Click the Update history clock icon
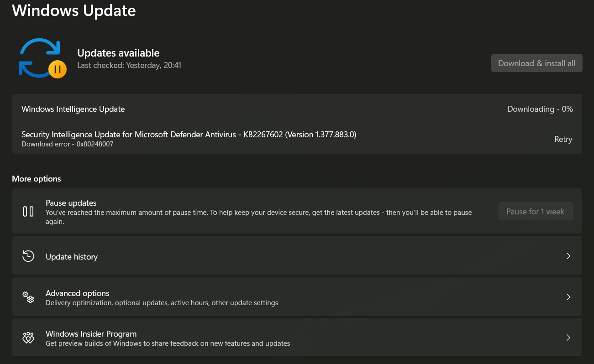Image resolution: width=594 pixels, height=364 pixels. (28, 256)
